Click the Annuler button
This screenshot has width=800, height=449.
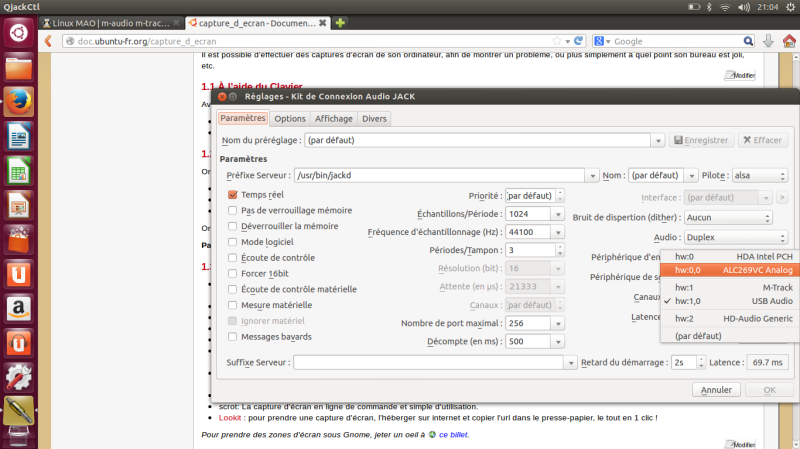click(715, 390)
